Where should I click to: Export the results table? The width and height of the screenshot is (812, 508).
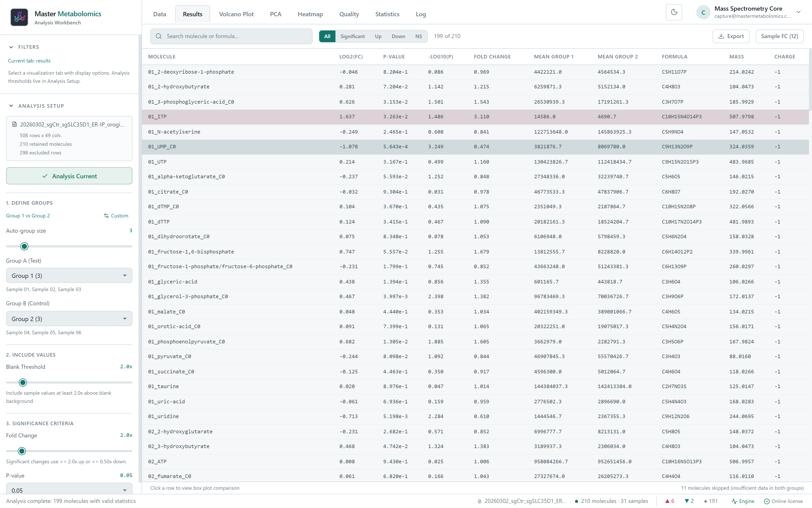(x=731, y=36)
